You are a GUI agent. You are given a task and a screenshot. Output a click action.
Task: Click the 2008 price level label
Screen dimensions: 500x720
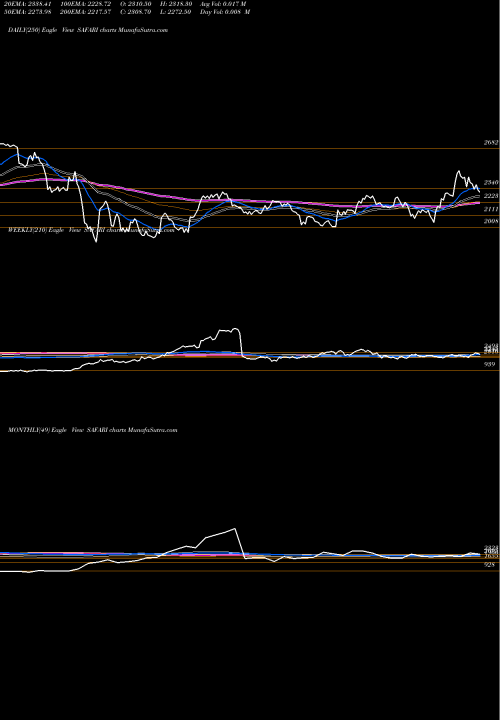pos(491,221)
